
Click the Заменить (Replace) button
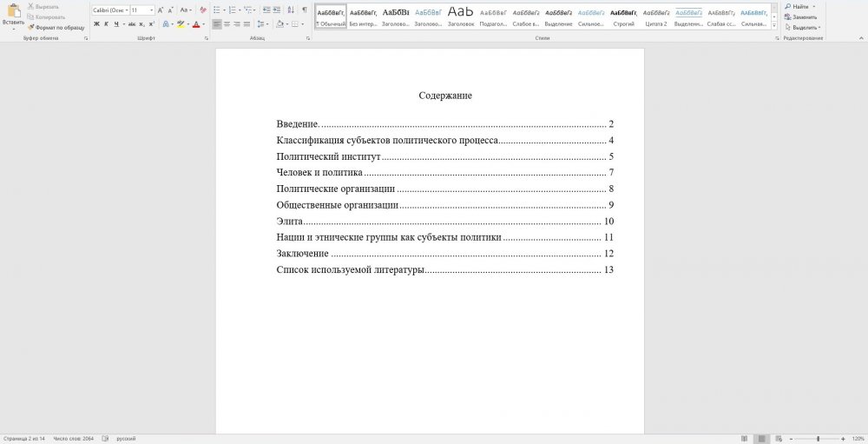click(803, 17)
